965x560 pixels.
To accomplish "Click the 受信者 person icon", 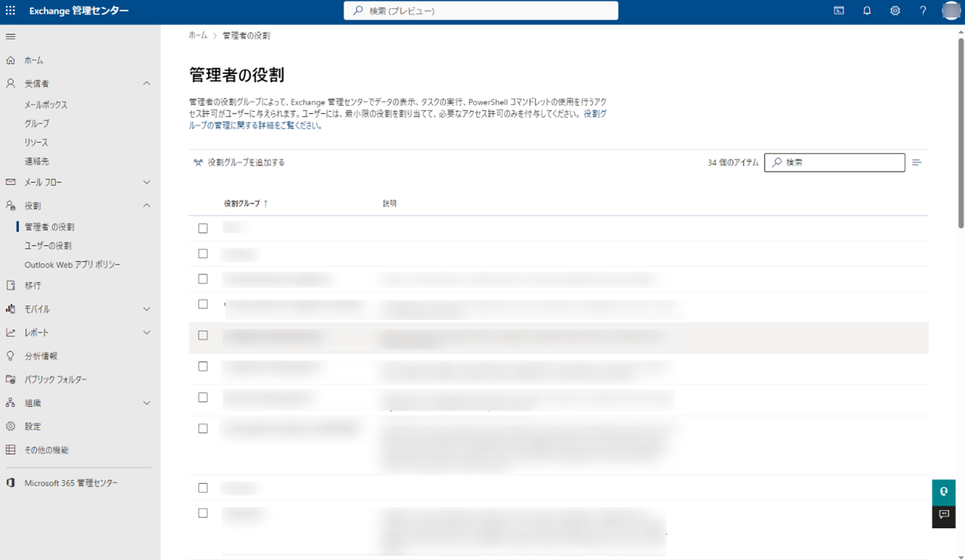I will pyautogui.click(x=11, y=83).
